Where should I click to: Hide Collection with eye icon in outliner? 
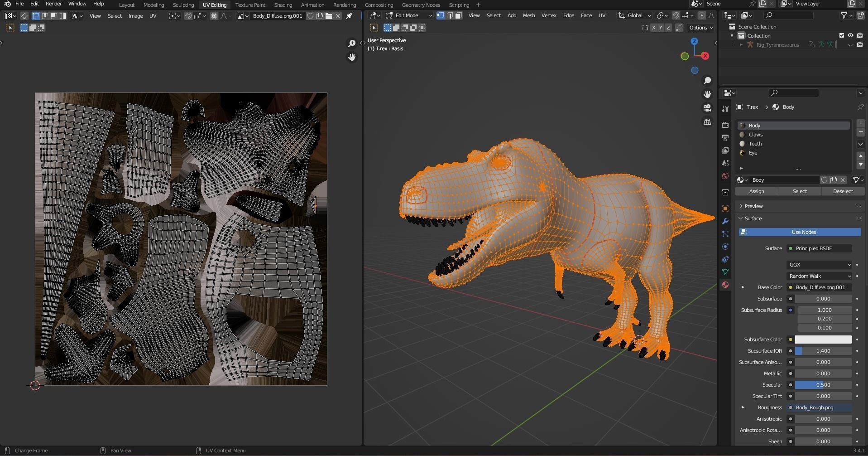(x=850, y=35)
